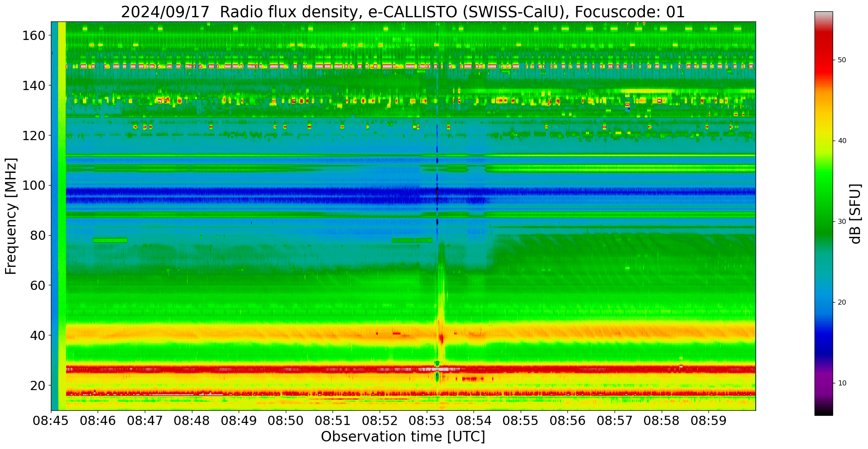Click the 08:58 time tick label

point(661,421)
